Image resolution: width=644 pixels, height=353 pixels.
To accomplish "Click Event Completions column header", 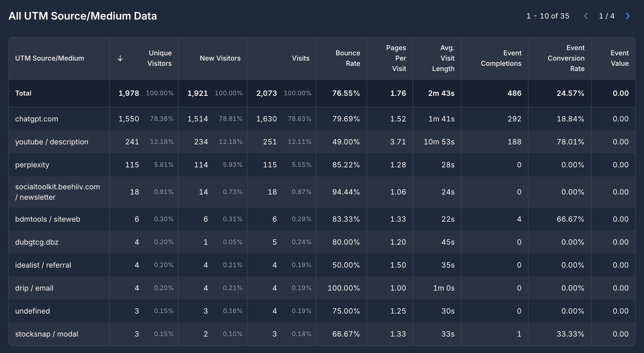I will click(x=501, y=58).
